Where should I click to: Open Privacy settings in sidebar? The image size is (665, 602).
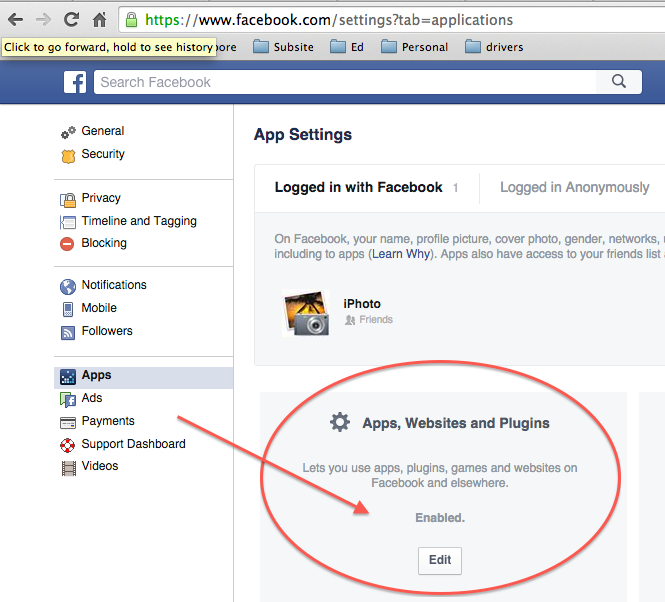click(101, 198)
